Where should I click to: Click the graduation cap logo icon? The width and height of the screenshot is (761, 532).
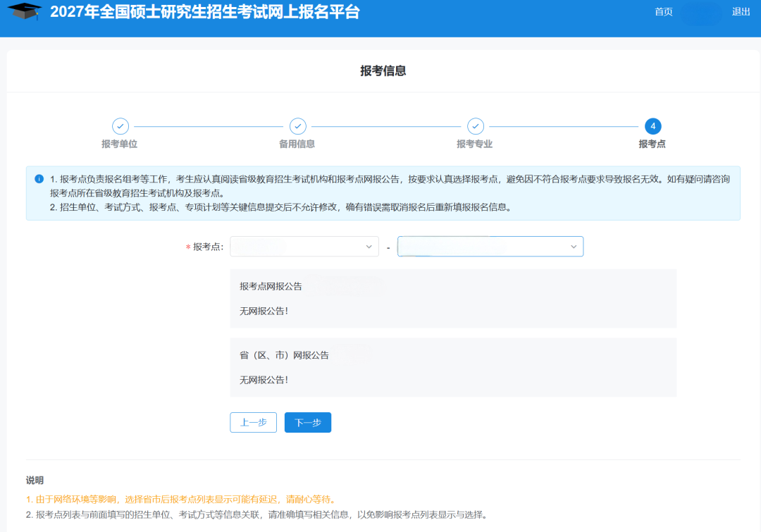click(x=24, y=11)
